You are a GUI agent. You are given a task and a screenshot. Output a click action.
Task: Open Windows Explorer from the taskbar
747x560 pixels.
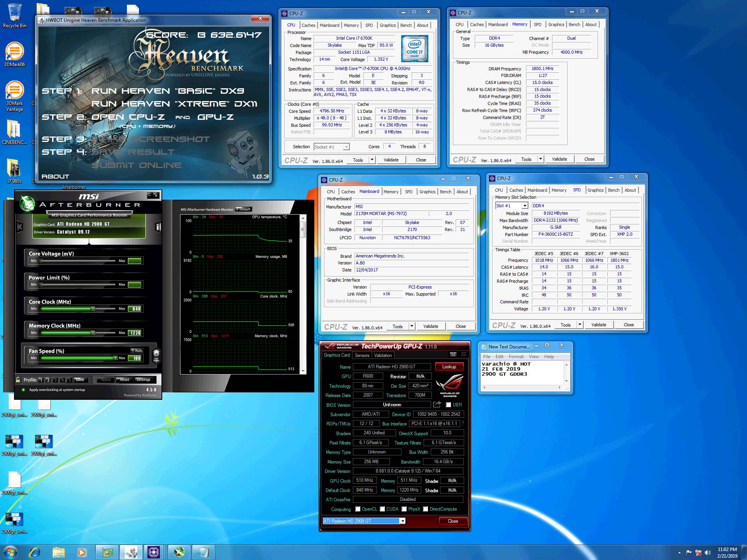pyautogui.click(x=58, y=552)
